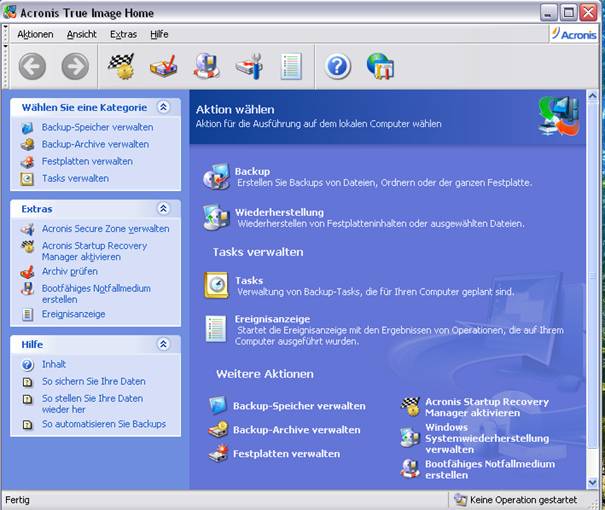Click the large Tasks clock icon
This screenshot has width=605, height=510.
[x=216, y=285]
